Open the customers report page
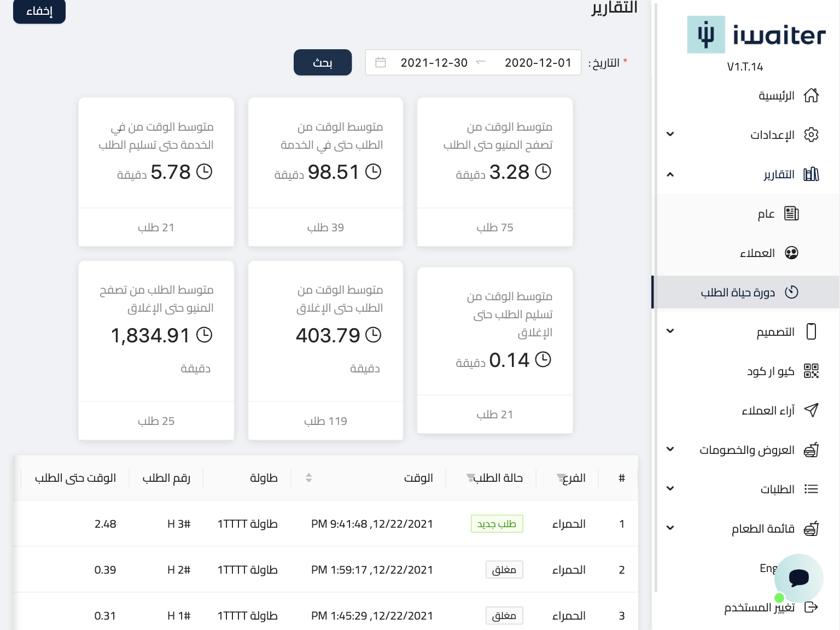Viewport: 840px width, 630px height. click(x=757, y=253)
